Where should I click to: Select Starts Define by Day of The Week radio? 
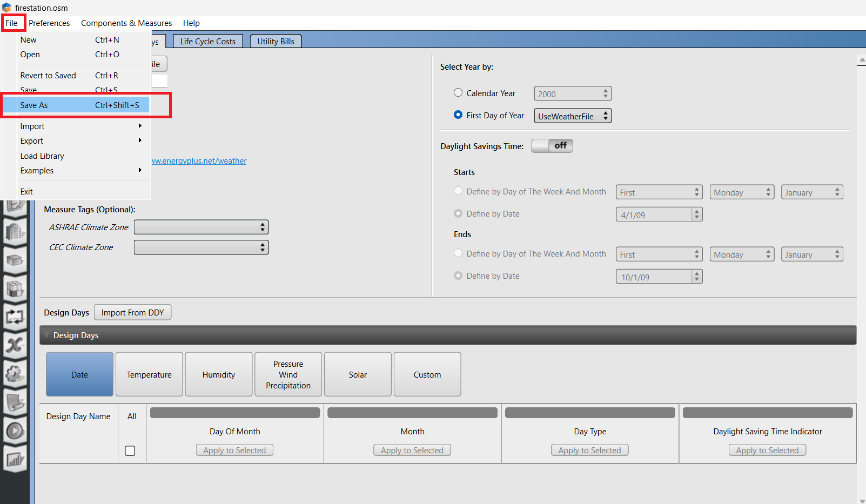458,191
